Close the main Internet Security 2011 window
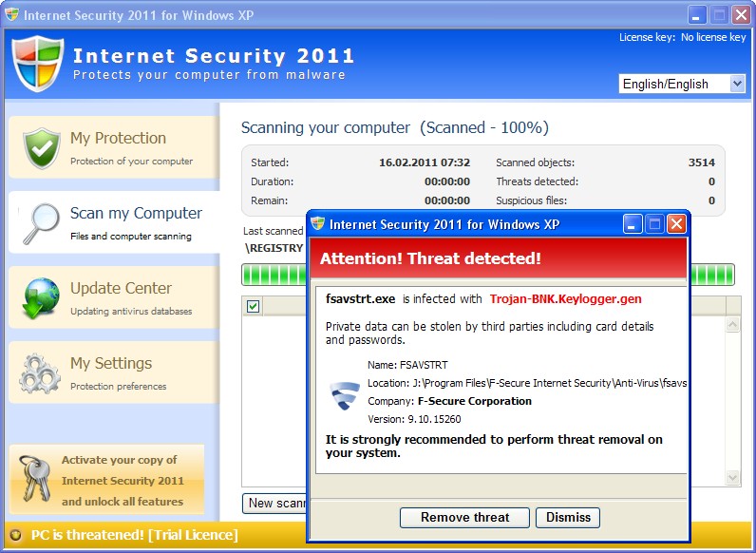The width and height of the screenshot is (756, 553). [741, 15]
